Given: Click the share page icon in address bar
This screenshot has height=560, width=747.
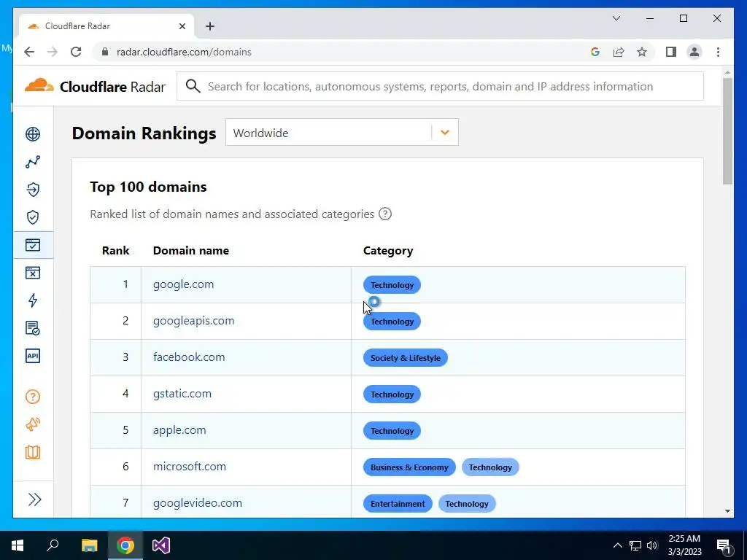Looking at the screenshot, I should pyautogui.click(x=619, y=52).
